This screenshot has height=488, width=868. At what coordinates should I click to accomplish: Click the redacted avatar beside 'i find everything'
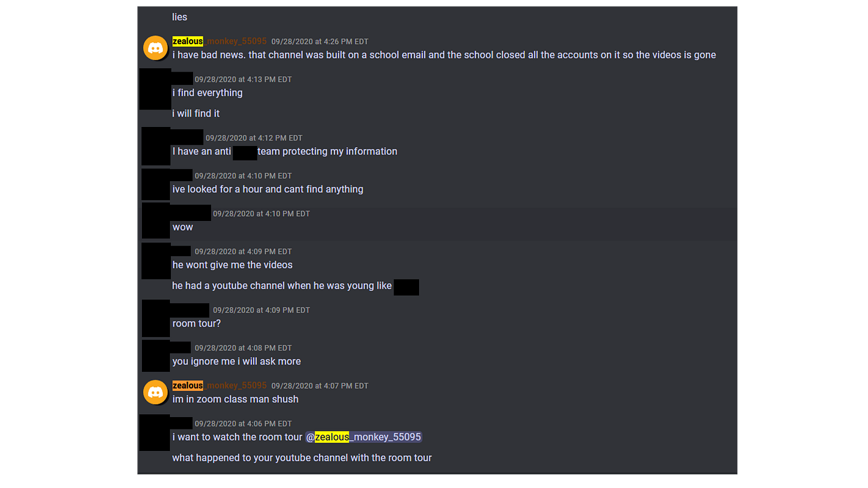pos(155,89)
